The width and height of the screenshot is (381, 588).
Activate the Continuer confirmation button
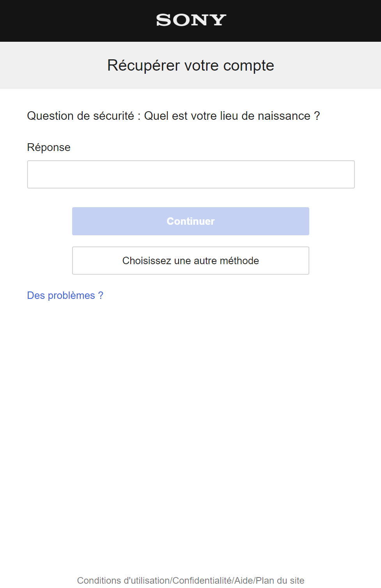pos(190,221)
